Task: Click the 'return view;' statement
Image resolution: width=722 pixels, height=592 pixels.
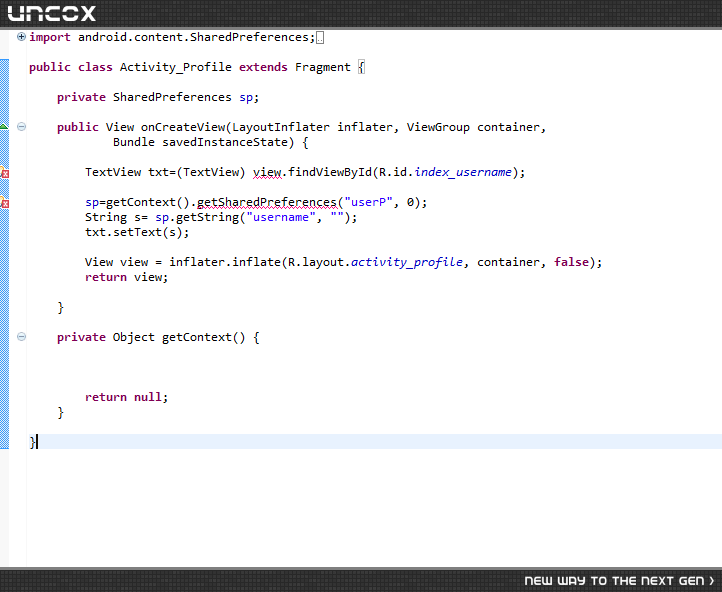Action: [127, 277]
